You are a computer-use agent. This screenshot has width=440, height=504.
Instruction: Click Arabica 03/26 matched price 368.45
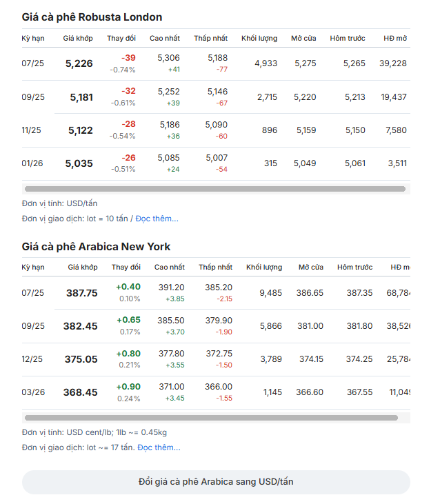[x=81, y=392]
